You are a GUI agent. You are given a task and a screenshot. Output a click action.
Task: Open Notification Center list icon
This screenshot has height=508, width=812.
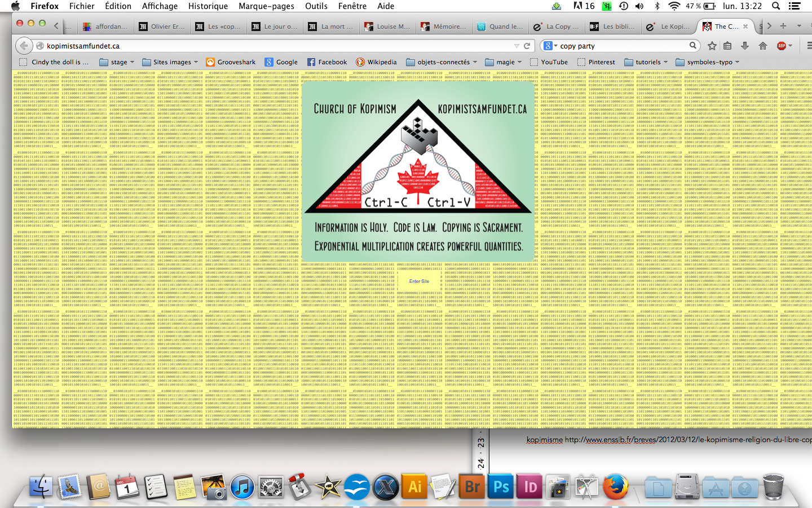point(795,6)
